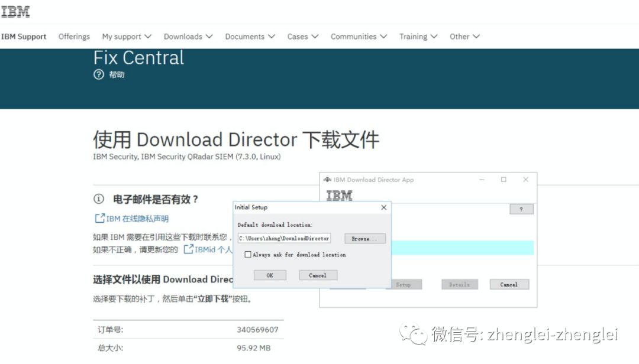The height and width of the screenshot is (364, 639).
Task: Go to IBM Support home
Action: pyautogui.click(x=24, y=37)
